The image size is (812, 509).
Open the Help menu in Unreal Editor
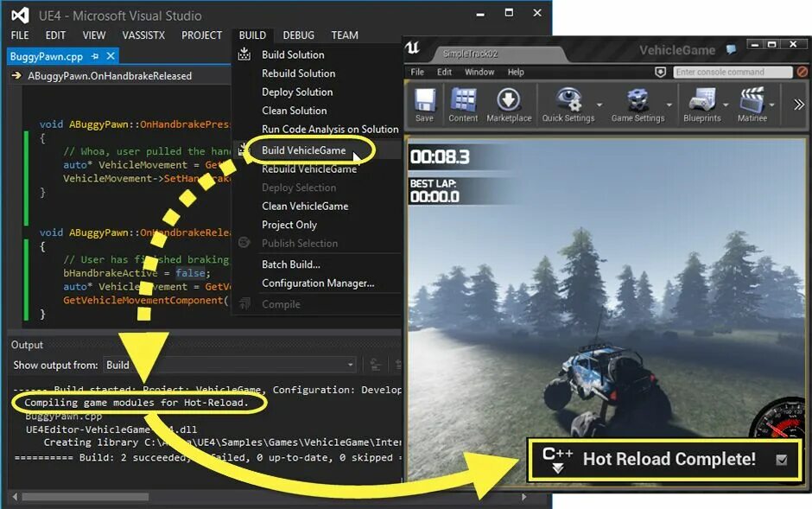[515, 72]
